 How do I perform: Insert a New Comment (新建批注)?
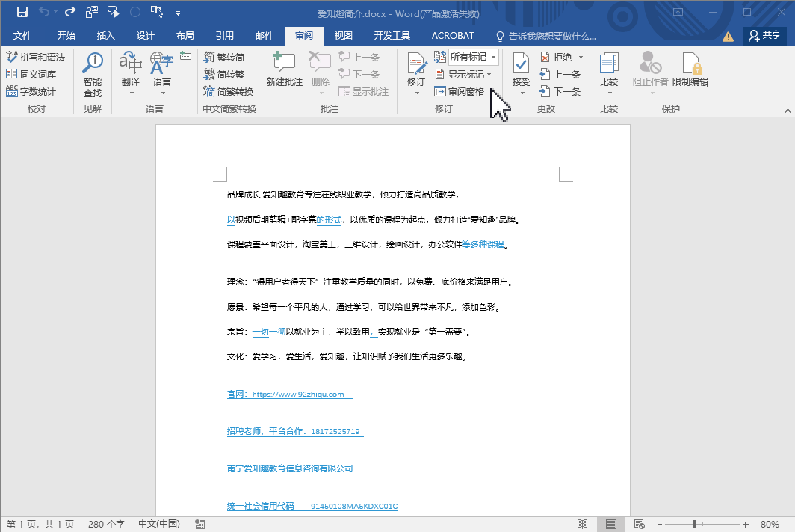tap(284, 69)
